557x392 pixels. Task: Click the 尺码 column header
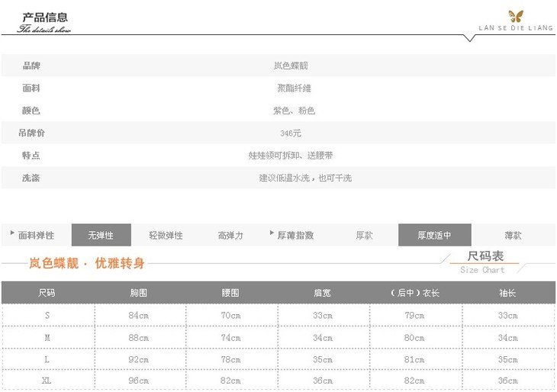pos(47,293)
